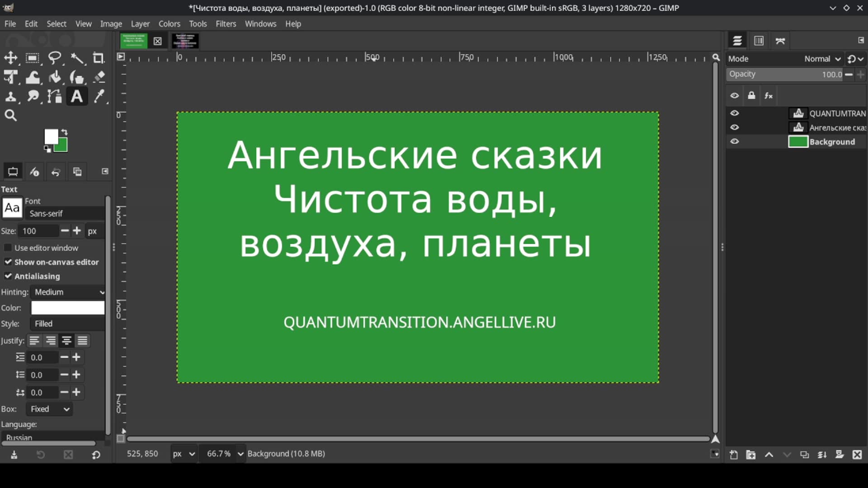Switch to the Undo History tab

[x=56, y=172]
